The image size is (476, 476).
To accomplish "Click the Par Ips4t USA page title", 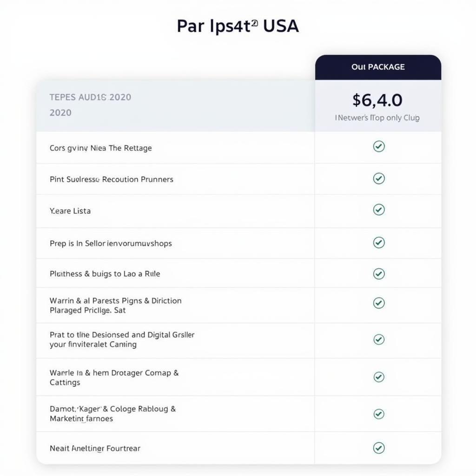I will (238, 26).
